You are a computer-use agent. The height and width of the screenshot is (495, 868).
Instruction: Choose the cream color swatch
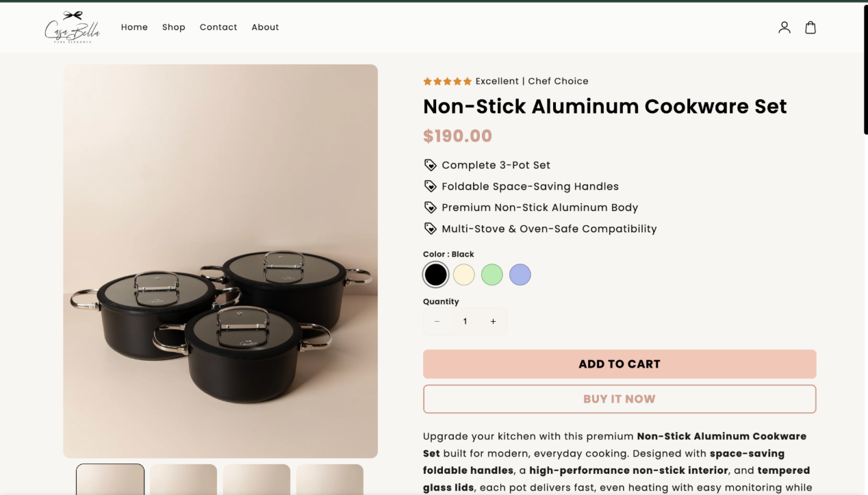pyautogui.click(x=464, y=275)
